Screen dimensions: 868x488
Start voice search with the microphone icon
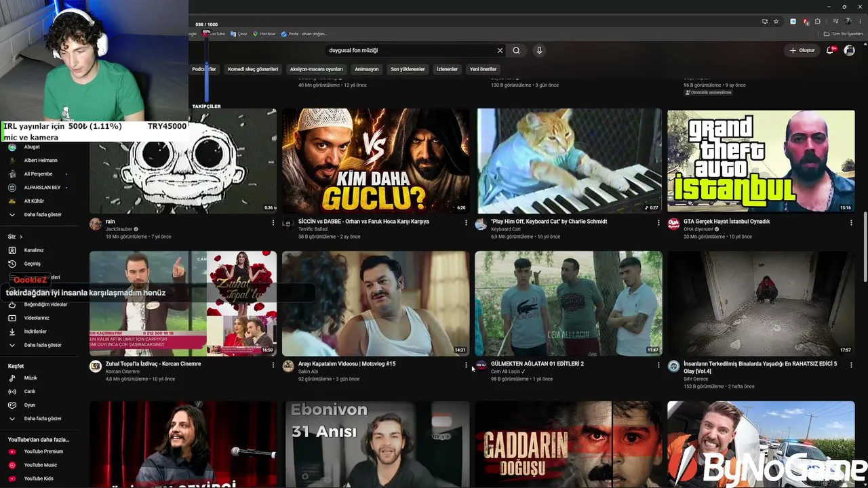pos(539,50)
